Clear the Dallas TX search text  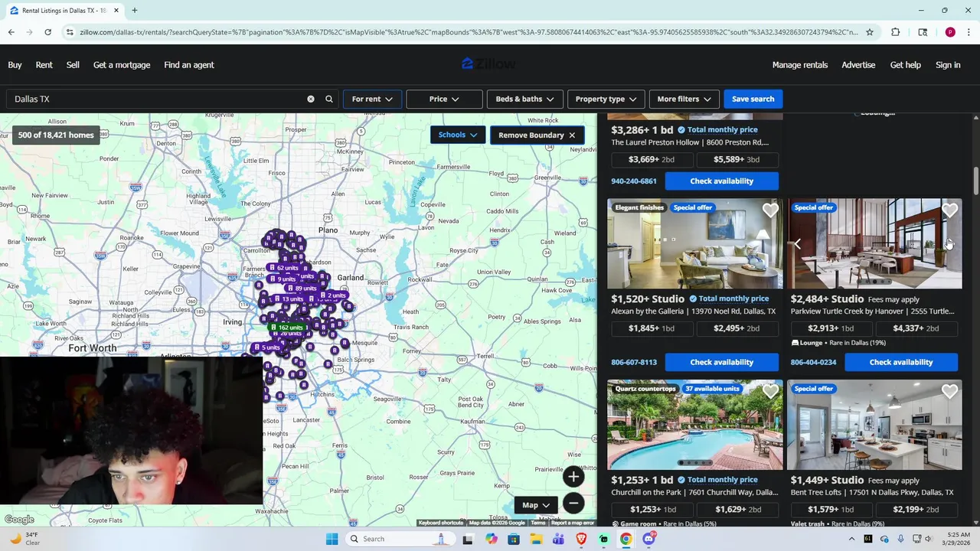click(311, 99)
